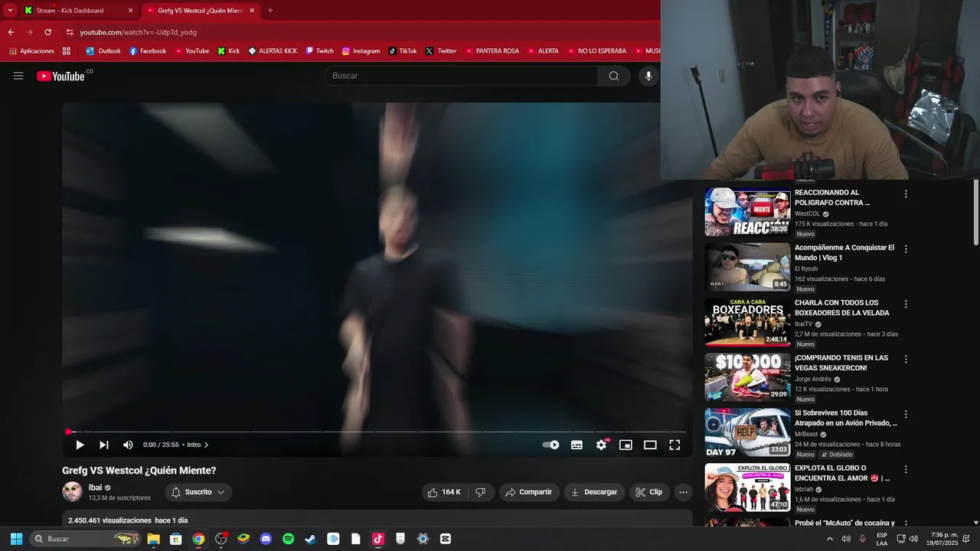The height and width of the screenshot is (551, 980).
Task: Open Discord from the taskbar
Action: click(x=266, y=539)
